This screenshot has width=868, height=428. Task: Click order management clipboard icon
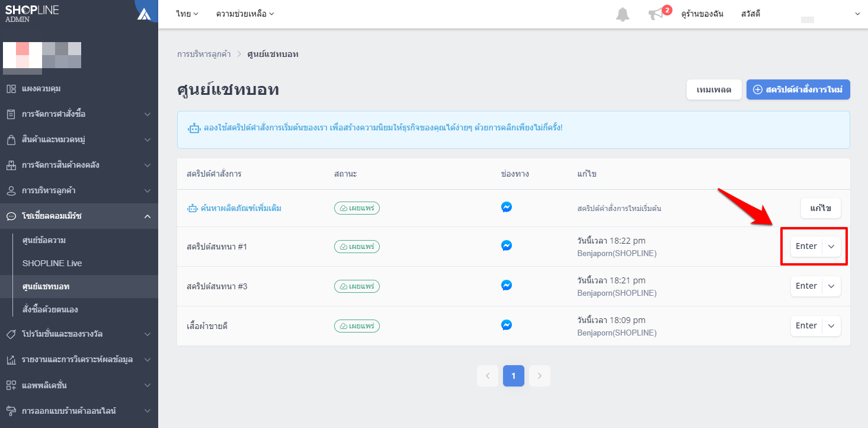pyautogui.click(x=11, y=114)
